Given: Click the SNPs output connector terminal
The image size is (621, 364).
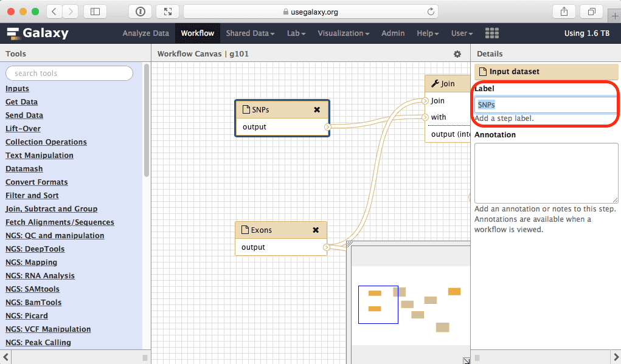Looking at the screenshot, I should click(x=327, y=127).
